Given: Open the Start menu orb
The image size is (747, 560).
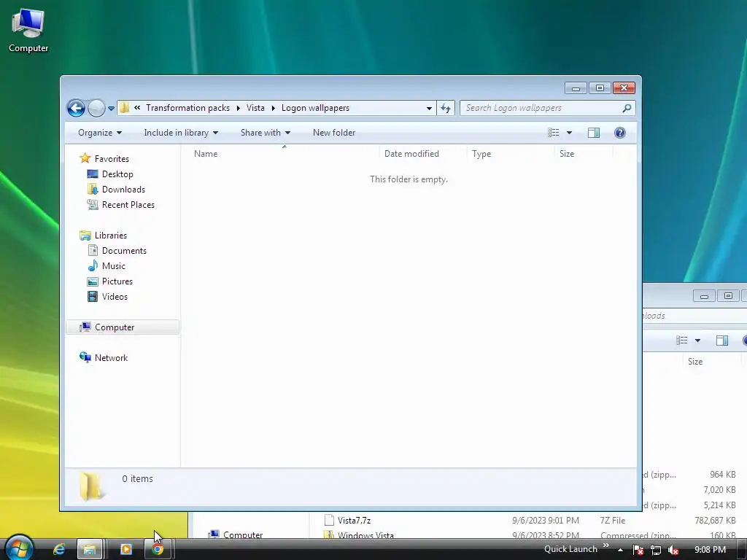Looking at the screenshot, I should click(18, 548).
